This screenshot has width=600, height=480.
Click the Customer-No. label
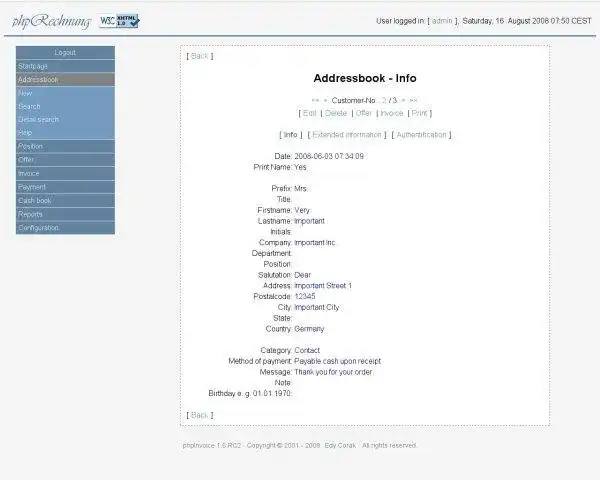tap(354, 100)
